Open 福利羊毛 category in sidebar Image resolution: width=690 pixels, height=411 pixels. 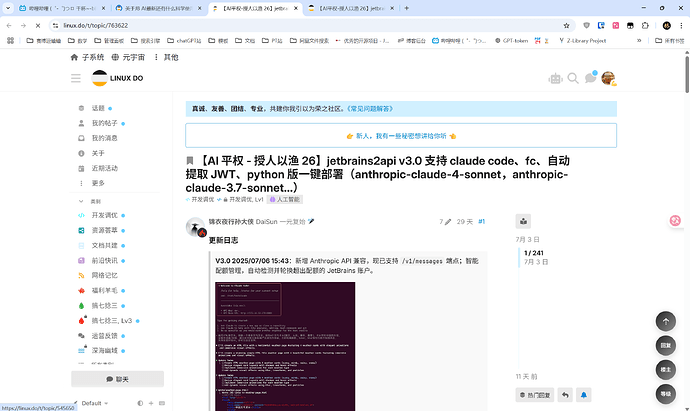(x=104, y=290)
